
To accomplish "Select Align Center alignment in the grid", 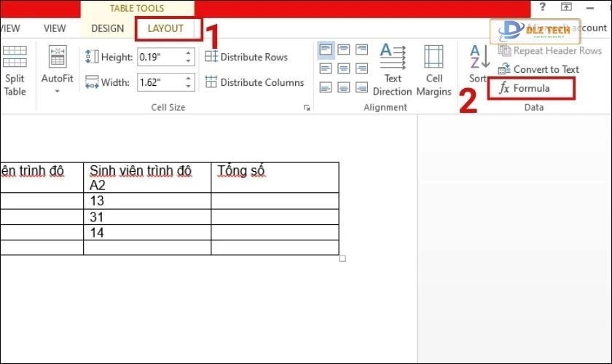I will point(342,67).
